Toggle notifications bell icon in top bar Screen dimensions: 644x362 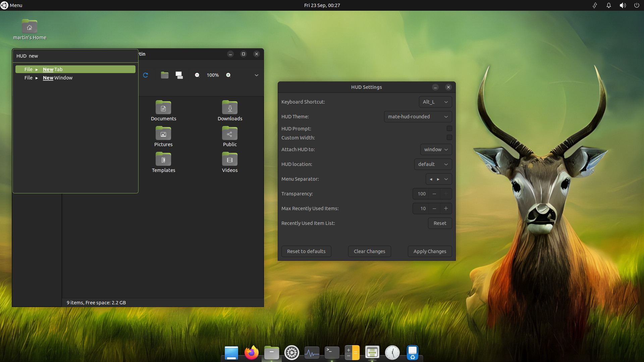click(x=608, y=5)
